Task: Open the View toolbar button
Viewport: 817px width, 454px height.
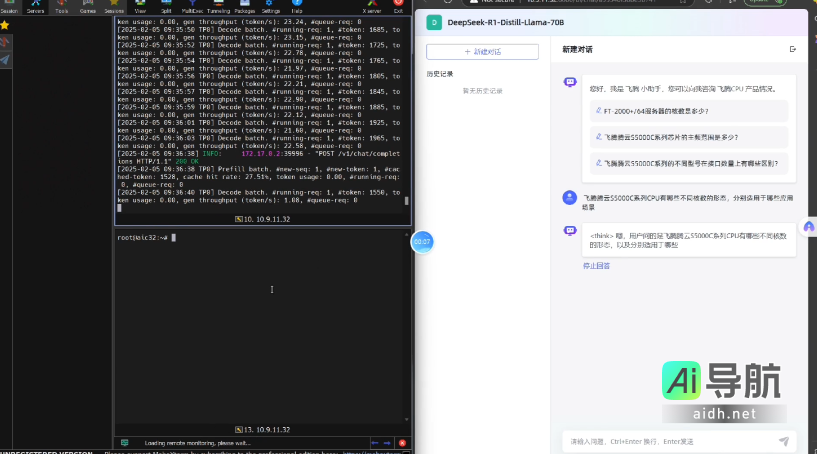Action: [140, 6]
